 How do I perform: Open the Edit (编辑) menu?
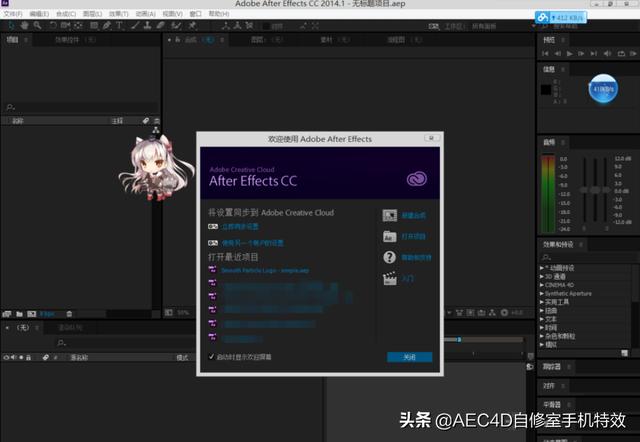39,14
